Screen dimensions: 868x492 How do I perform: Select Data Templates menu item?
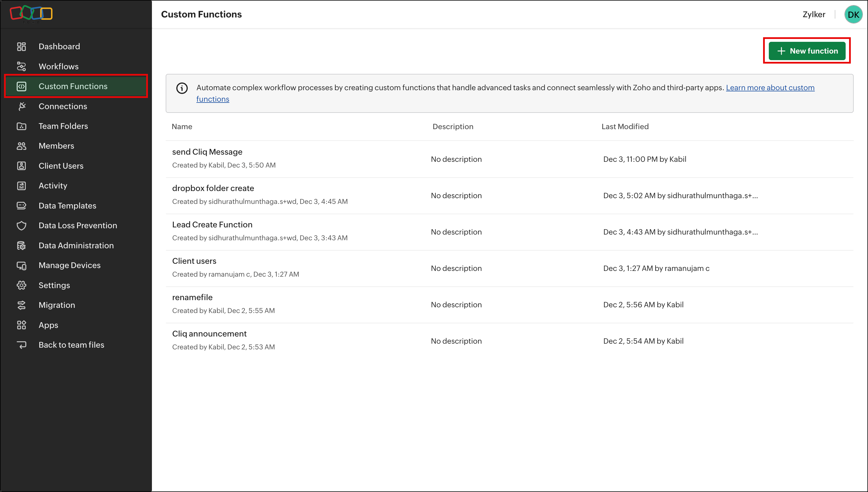point(67,205)
